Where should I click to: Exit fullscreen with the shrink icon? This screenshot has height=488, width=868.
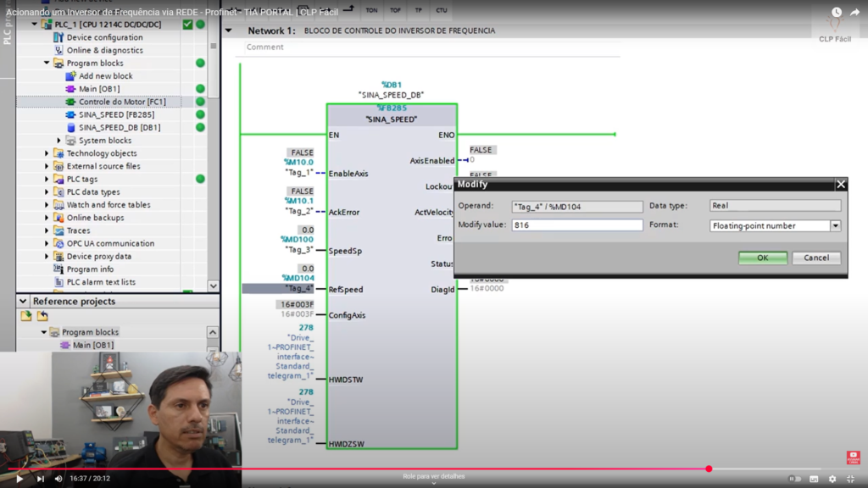pos(851,480)
